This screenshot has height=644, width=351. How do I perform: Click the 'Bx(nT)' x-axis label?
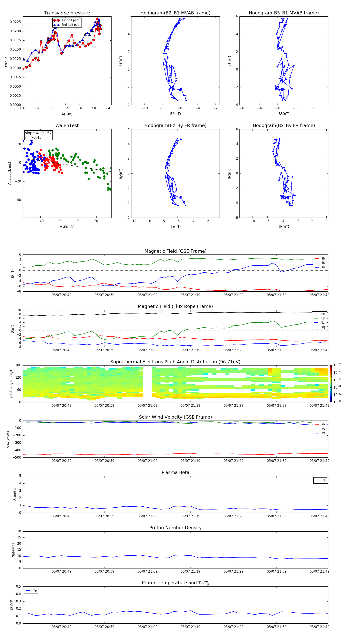click(284, 227)
